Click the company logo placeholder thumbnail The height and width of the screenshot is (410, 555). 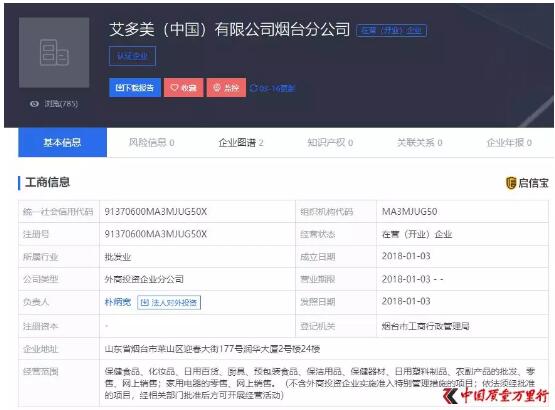(x=54, y=52)
